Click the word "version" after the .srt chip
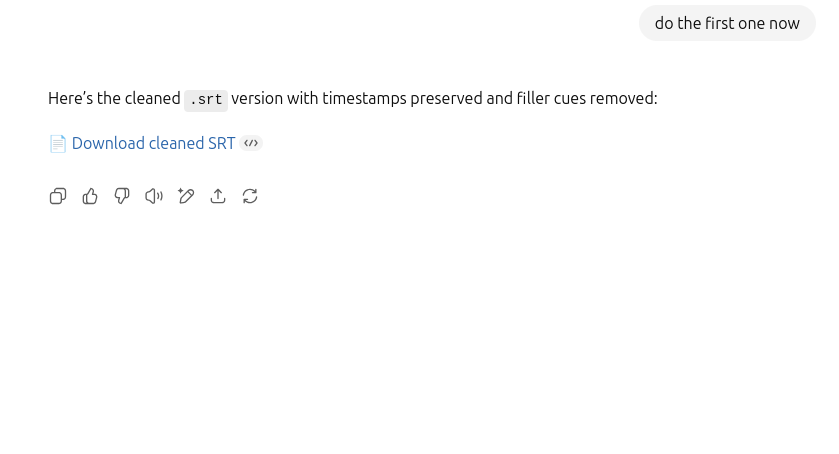The height and width of the screenshot is (454, 839). click(257, 99)
